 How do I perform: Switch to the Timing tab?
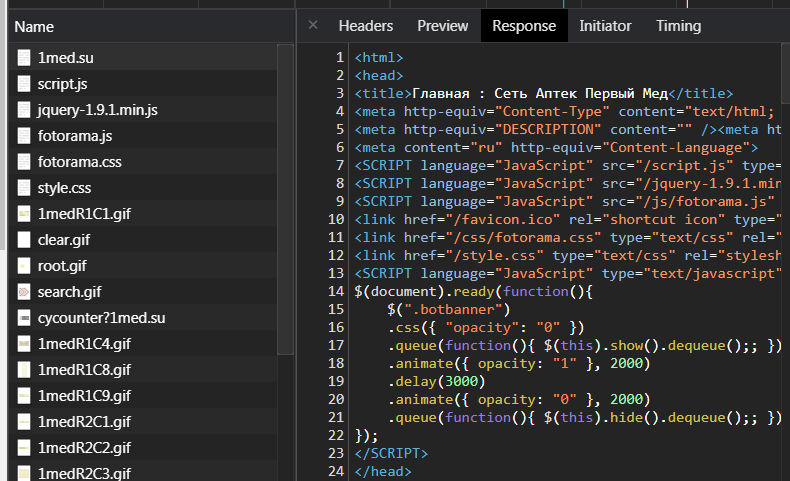pyautogui.click(x=678, y=26)
